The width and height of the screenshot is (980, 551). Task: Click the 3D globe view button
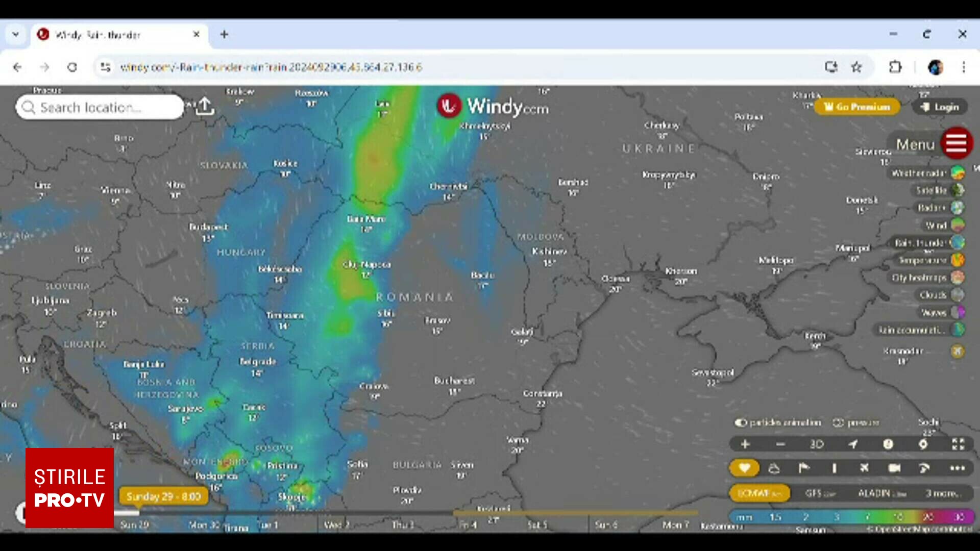(817, 444)
